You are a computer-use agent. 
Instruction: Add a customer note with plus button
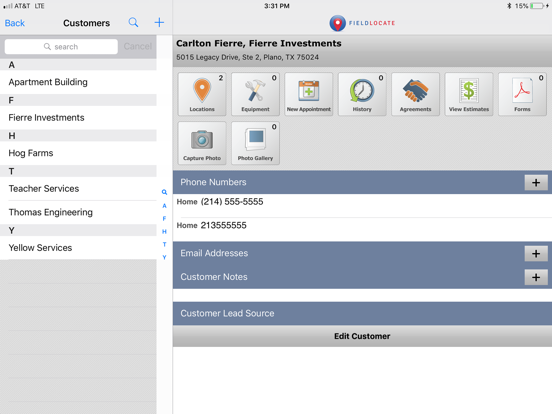pyautogui.click(x=536, y=277)
